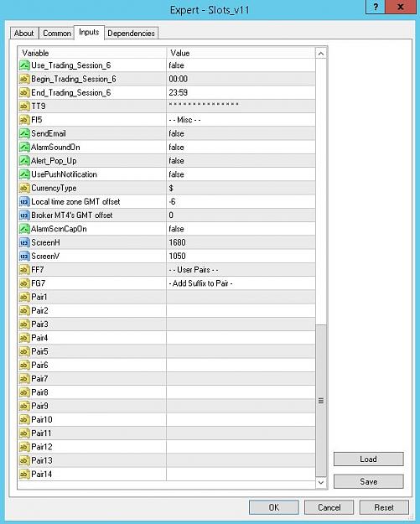Screen dimensions: 420x524
Task: Click the integer icon beside ScreenV
Action: tap(24, 257)
